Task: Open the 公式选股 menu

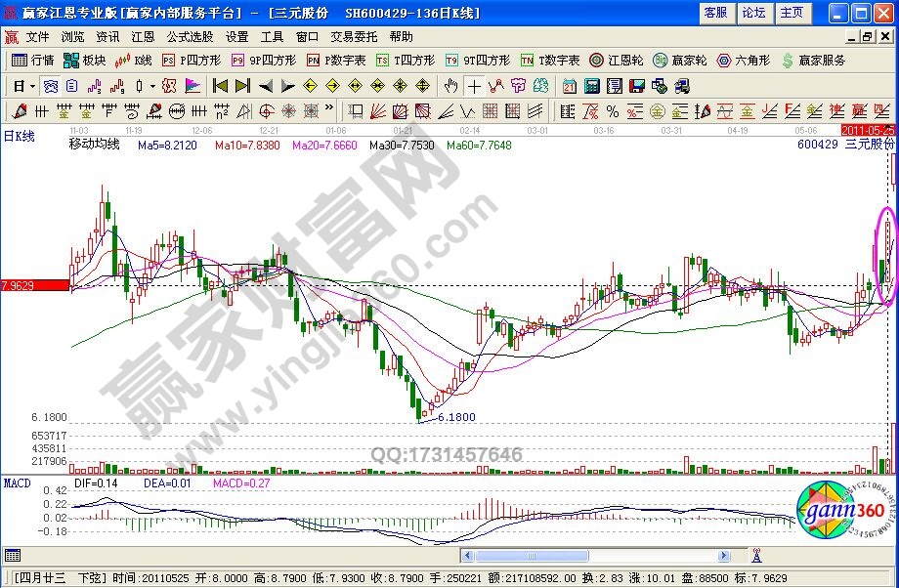Action: pyautogui.click(x=189, y=36)
